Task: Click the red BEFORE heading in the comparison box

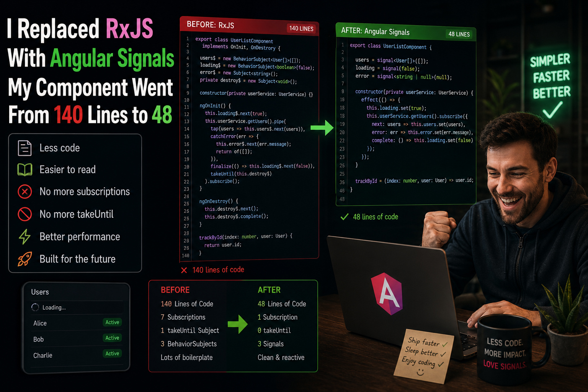Action: (x=175, y=290)
